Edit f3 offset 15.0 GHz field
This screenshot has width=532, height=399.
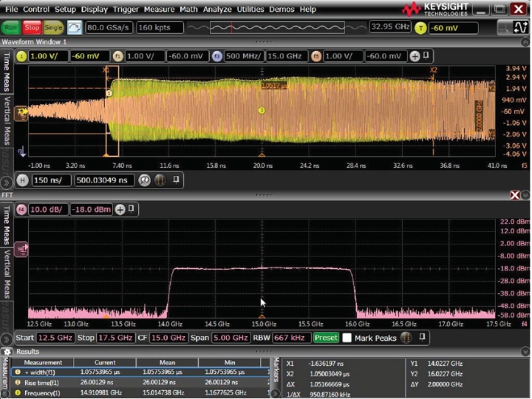click(287, 56)
